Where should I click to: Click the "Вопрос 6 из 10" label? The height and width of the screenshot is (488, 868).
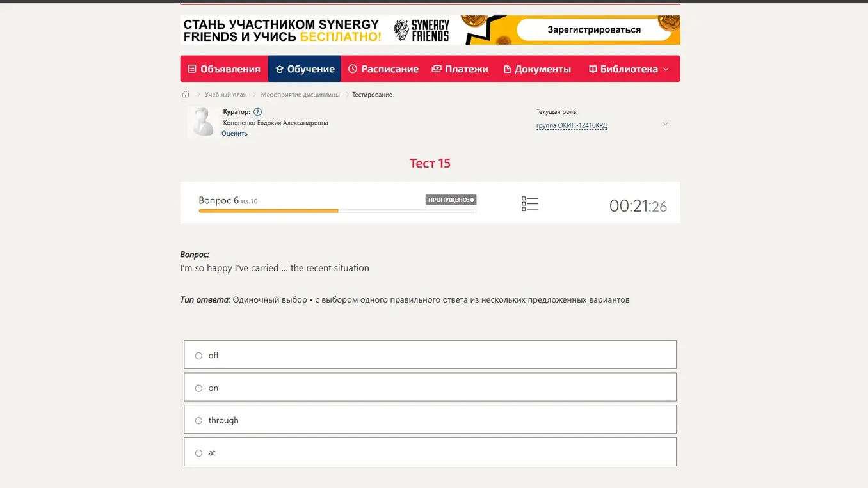(x=229, y=201)
